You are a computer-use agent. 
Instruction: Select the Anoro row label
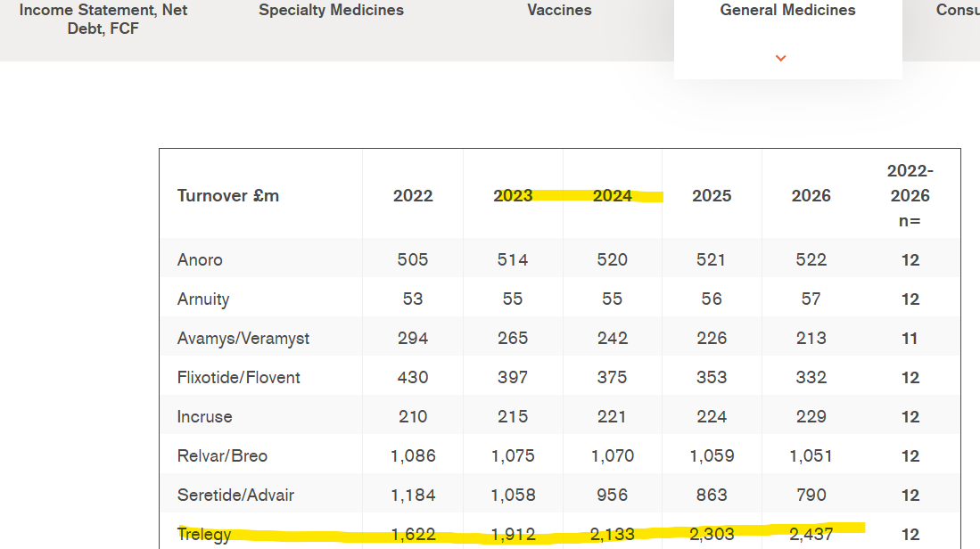click(x=200, y=260)
